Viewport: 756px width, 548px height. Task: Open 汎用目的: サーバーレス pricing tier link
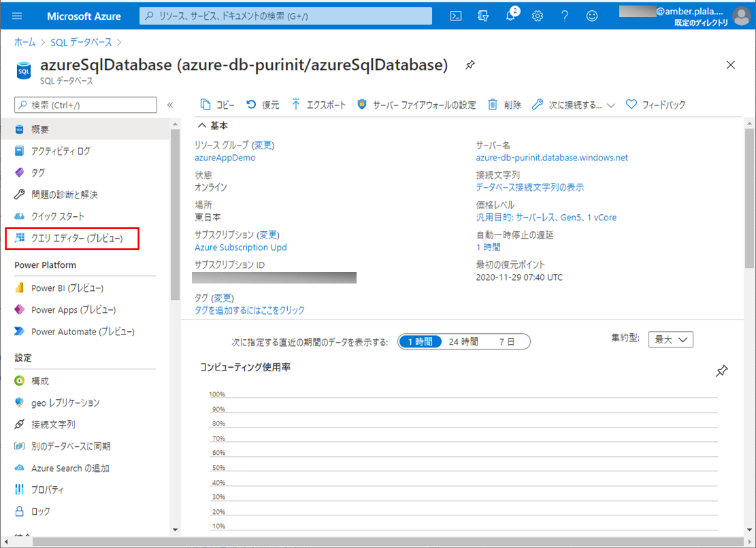tap(546, 217)
